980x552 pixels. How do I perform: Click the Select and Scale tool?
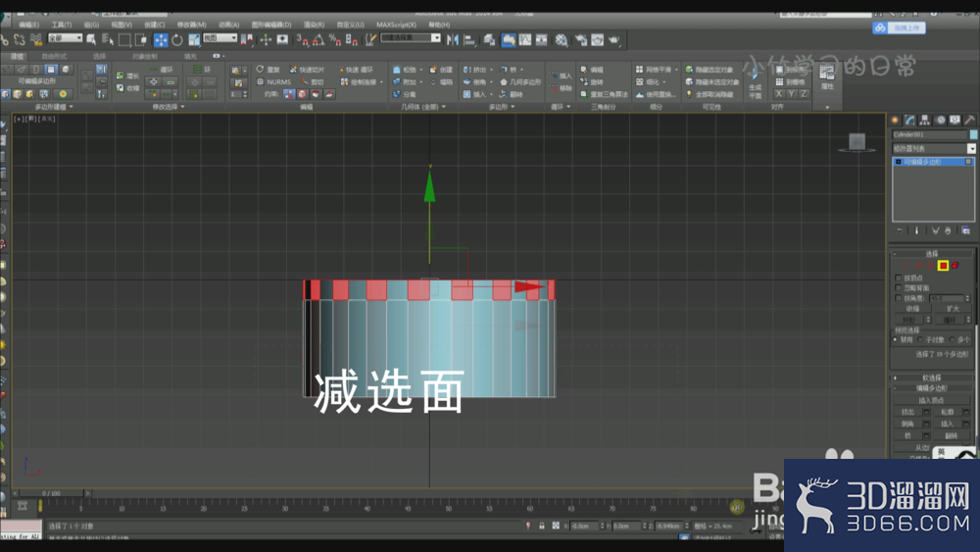[x=194, y=40]
